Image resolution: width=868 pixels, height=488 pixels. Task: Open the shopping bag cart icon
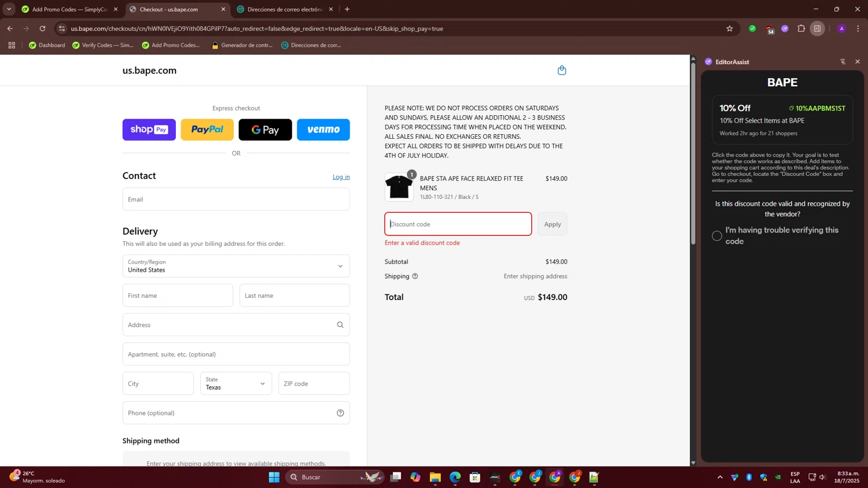561,70
